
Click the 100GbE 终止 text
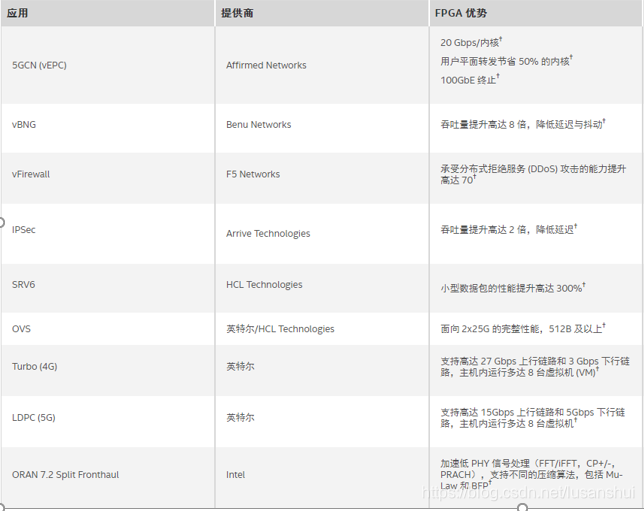coord(470,80)
